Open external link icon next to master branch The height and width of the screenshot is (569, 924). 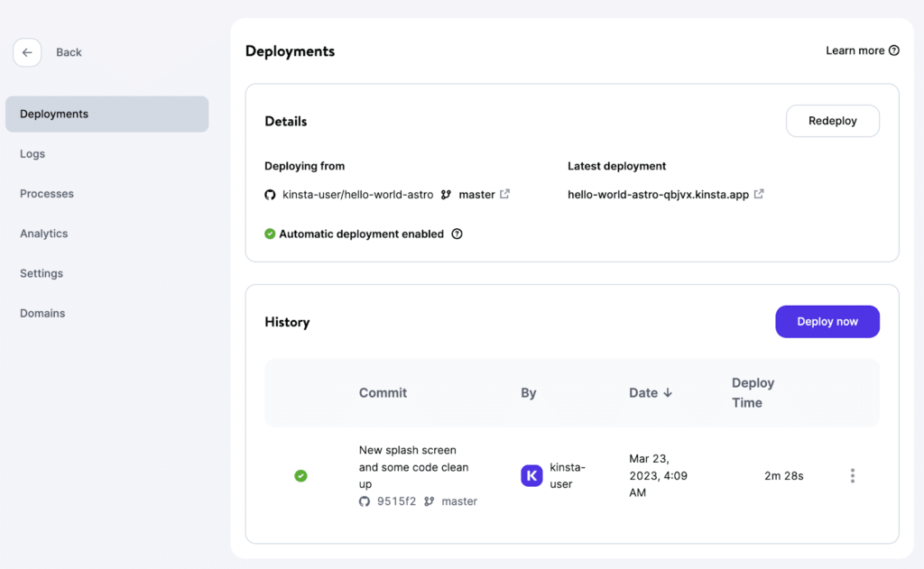click(x=504, y=194)
